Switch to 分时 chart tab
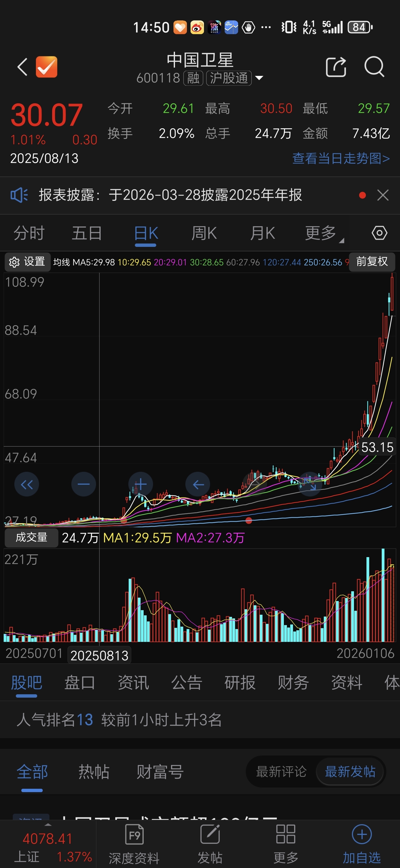Screen dimensions: 400x868 [29, 233]
